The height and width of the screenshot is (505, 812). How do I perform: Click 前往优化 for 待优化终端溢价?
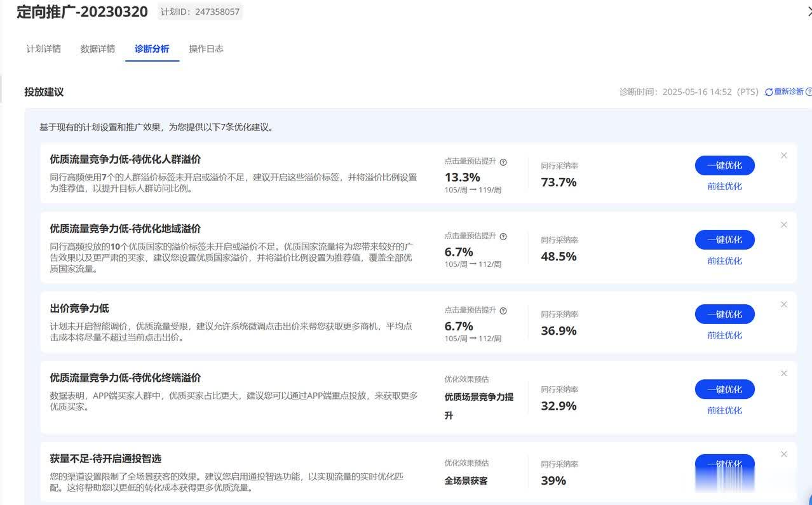point(724,410)
